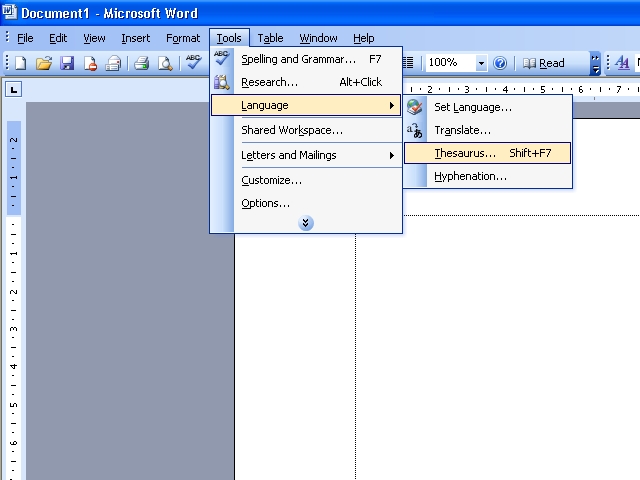
Task: Print using the printer icon
Action: [142, 63]
